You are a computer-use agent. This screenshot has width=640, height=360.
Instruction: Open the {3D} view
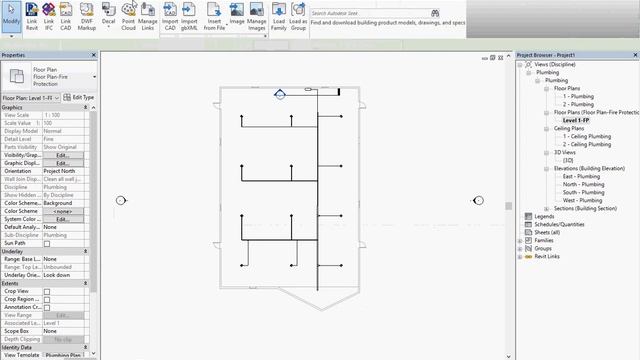568,160
